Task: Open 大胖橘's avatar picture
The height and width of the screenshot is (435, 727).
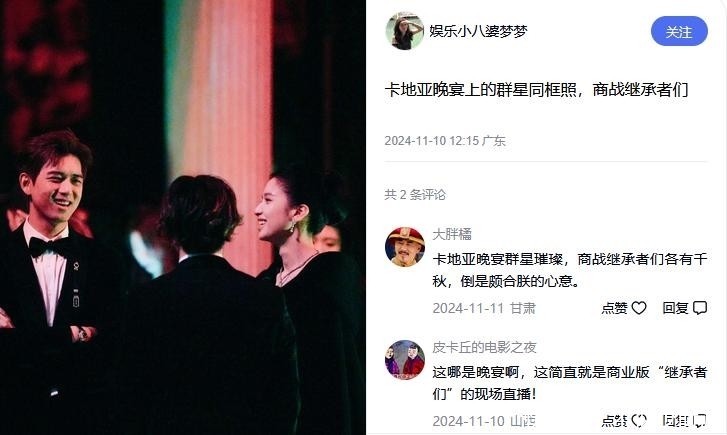Action: [405, 247]
